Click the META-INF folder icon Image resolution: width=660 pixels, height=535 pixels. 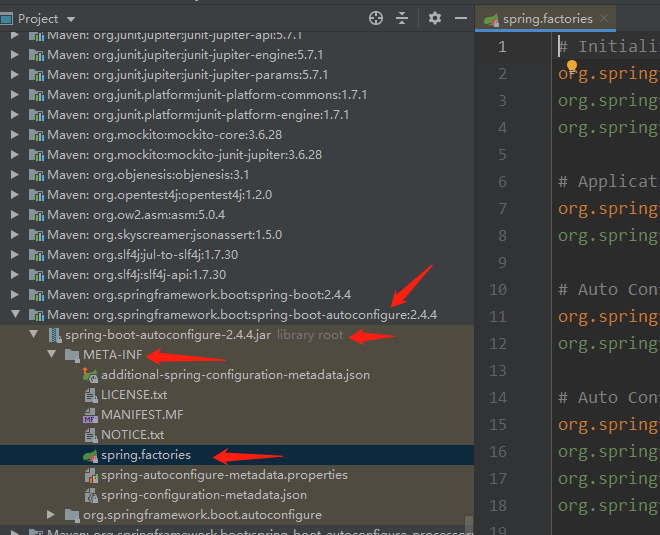[x=72, y=355]
